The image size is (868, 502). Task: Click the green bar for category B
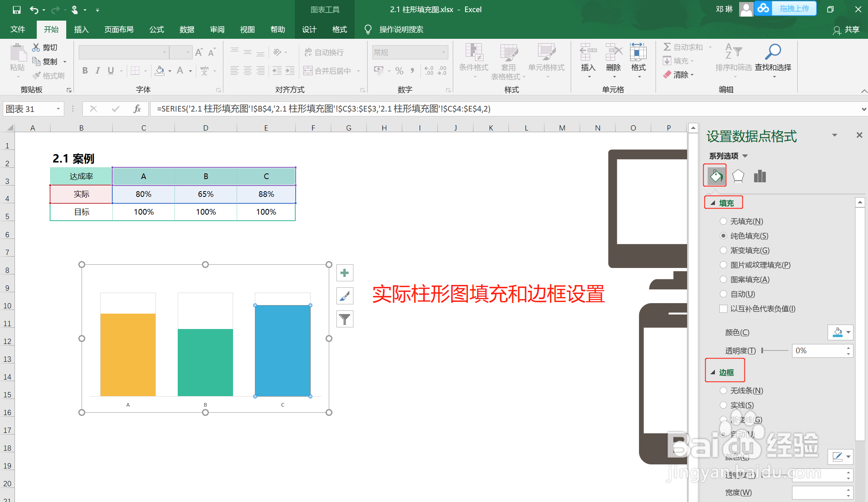pos(205,362)
